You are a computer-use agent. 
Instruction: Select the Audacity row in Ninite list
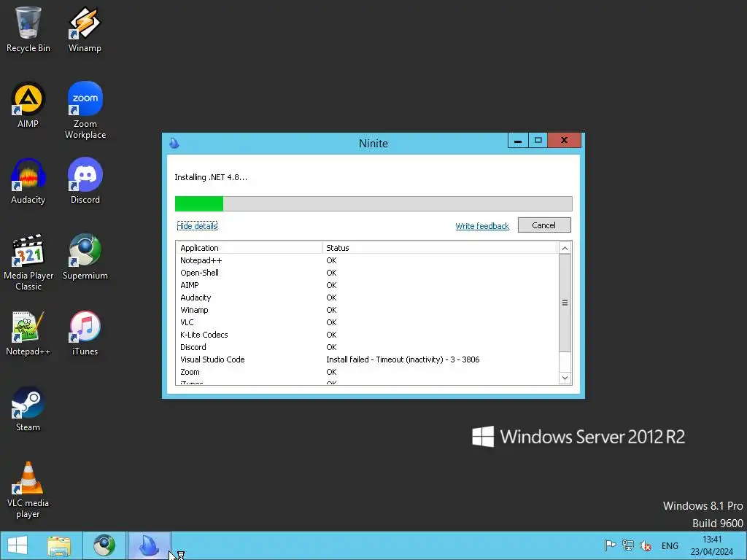coord(367,297)
